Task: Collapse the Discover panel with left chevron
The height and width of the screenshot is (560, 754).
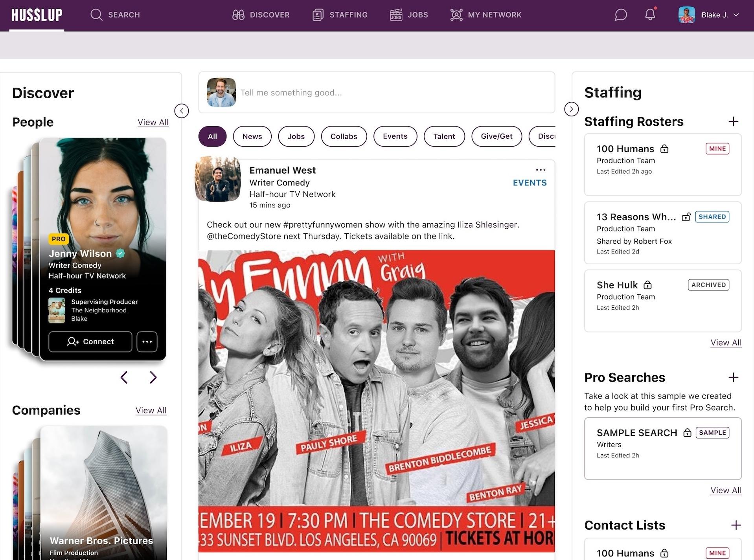Action: 182,111
